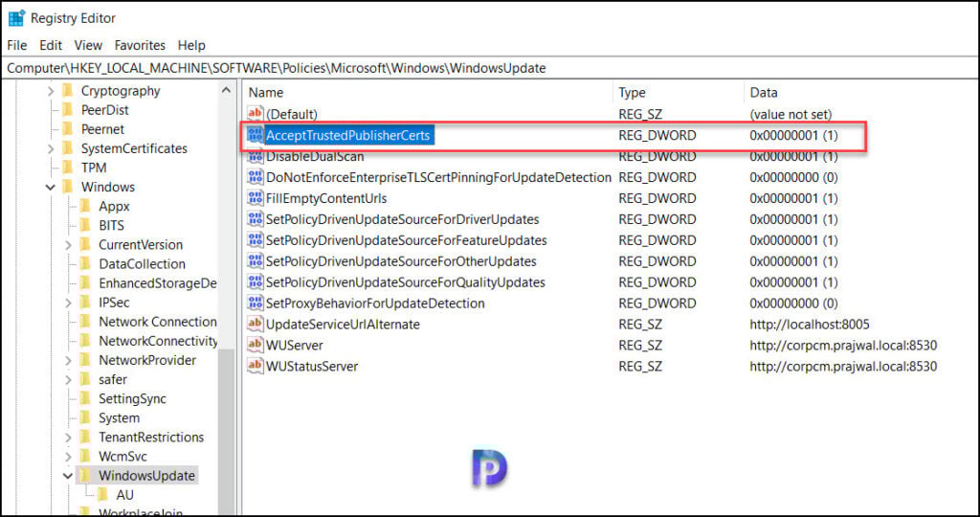The width and height of the screenshot is (980, 517).
Task: Expand the CurrentVersion key
Action: [69, 245]
